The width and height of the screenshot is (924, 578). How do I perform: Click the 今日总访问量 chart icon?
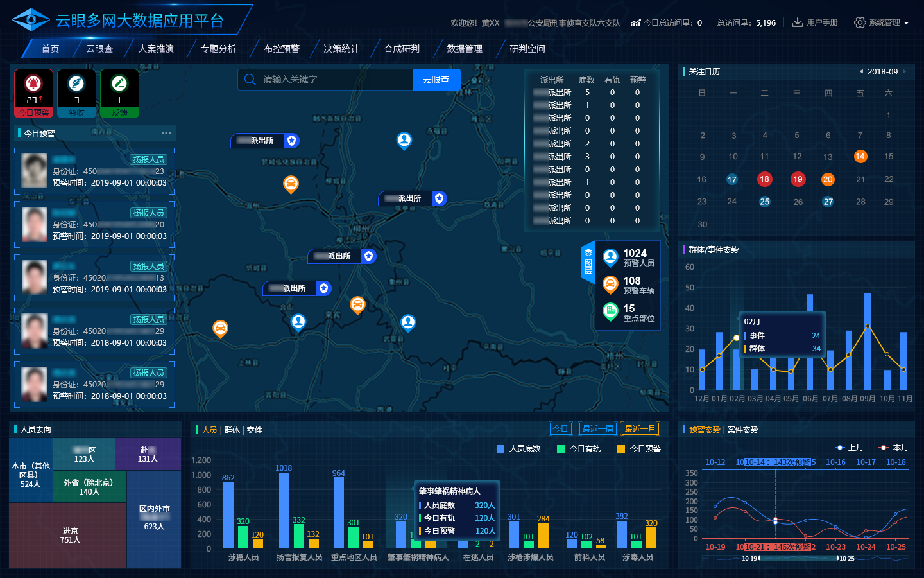[x=636, y=22]
